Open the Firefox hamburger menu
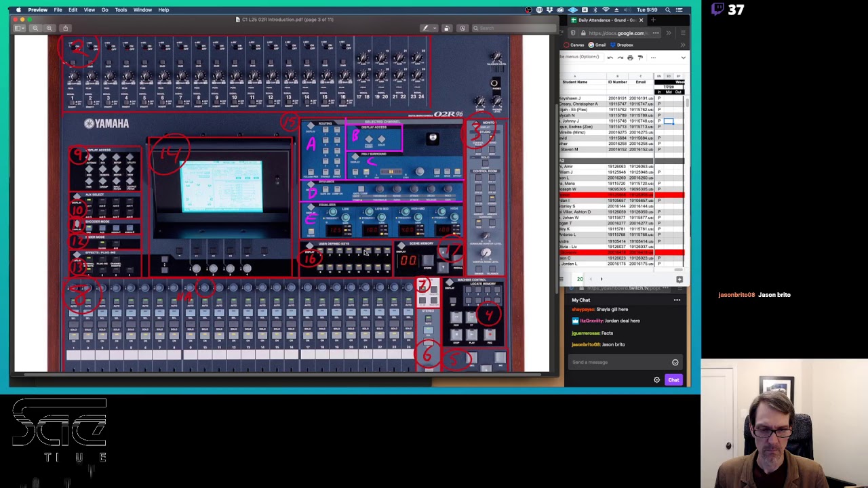Image resolution: width=868 pixels, height=488 pixels. [x=683, y=33]
